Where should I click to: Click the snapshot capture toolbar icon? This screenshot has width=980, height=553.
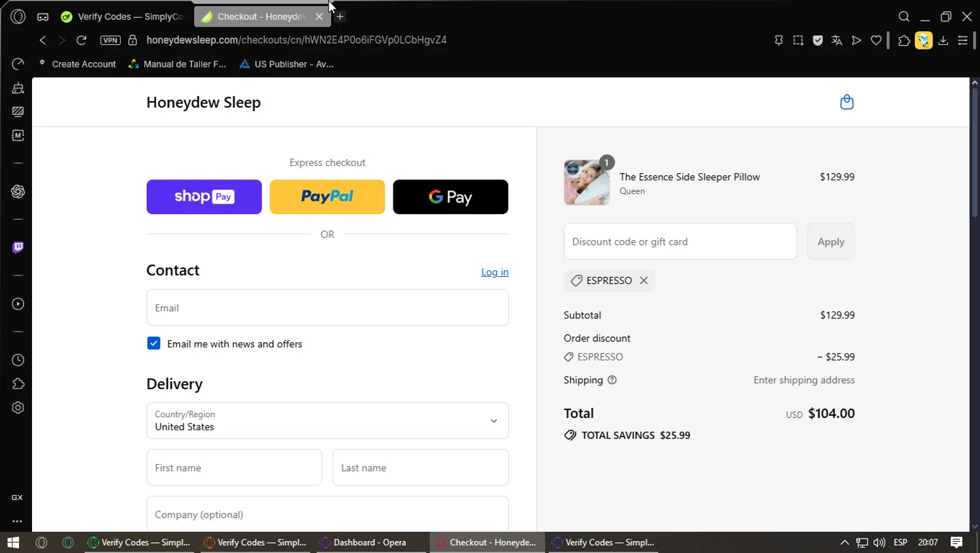click(798, 40)
